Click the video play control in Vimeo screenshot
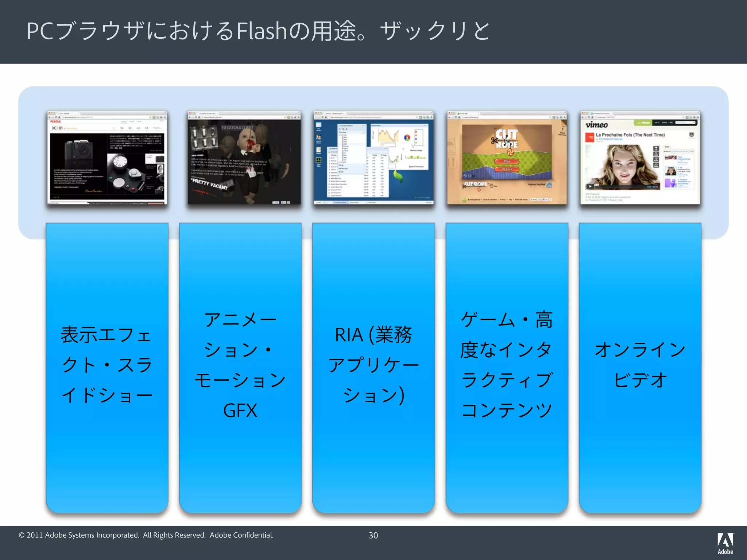Viewport: 747px width, 560px height. point(589,186)
